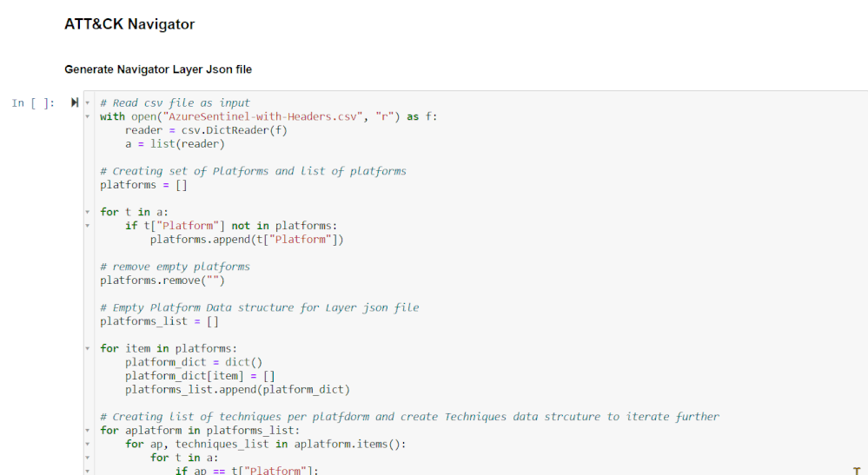The image size is (868, 475).
Task: Collapse the 'for aplatform in platforms_list:' loop
Action: (88, 430)
